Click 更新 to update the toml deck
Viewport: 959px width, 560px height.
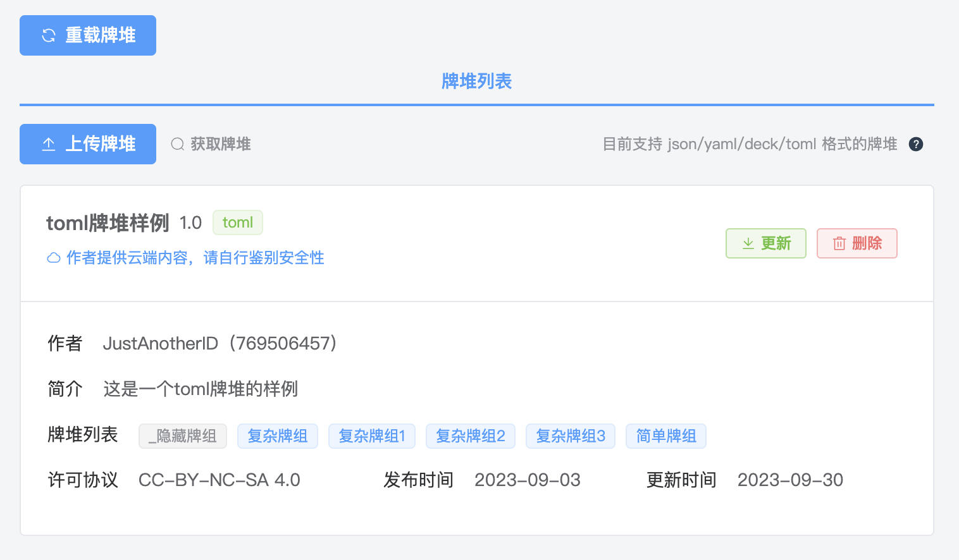coord(766,243)
